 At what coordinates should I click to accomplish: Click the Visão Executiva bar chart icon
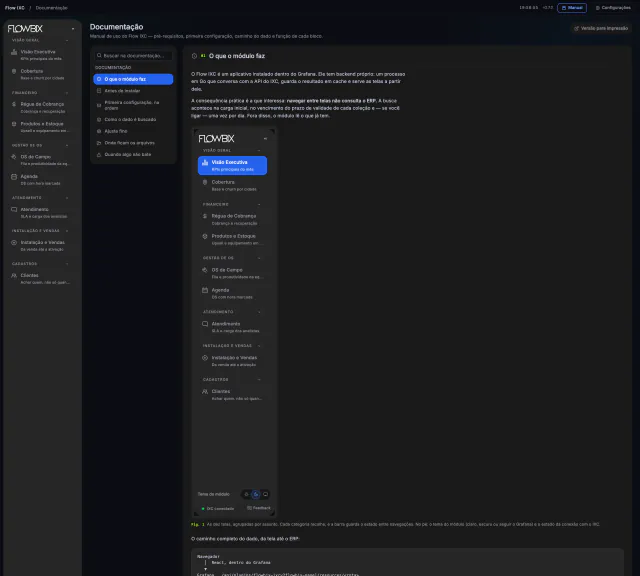point(14,52)
